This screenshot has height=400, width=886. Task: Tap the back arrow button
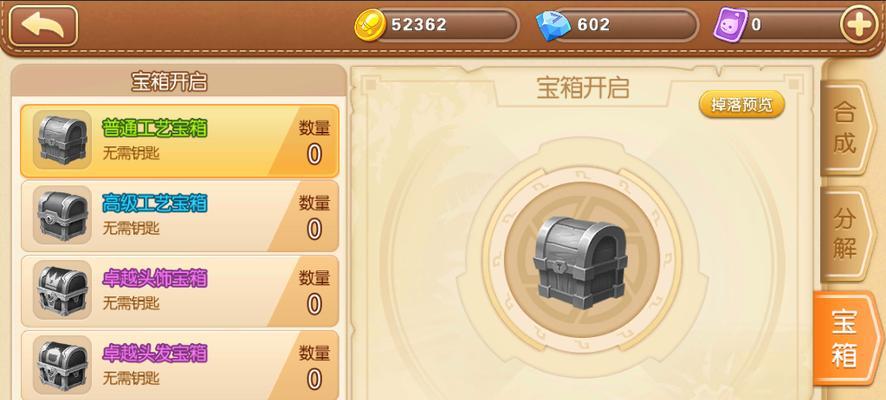[x=43, y=25]
